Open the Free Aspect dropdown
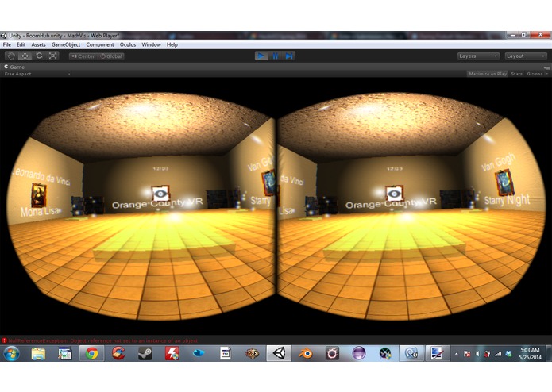The height and width of the screenshot is (392, 552). pyautogui.click(x=37, y=74)
